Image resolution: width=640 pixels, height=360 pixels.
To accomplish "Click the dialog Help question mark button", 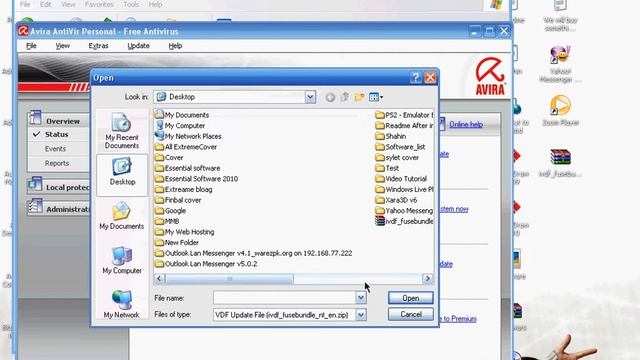I will (x=416, y=78).
